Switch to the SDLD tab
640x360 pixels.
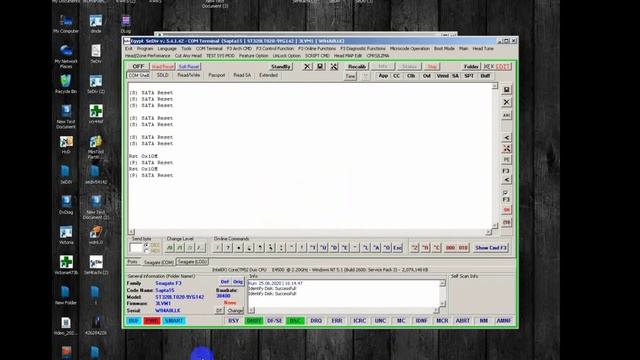162,76
